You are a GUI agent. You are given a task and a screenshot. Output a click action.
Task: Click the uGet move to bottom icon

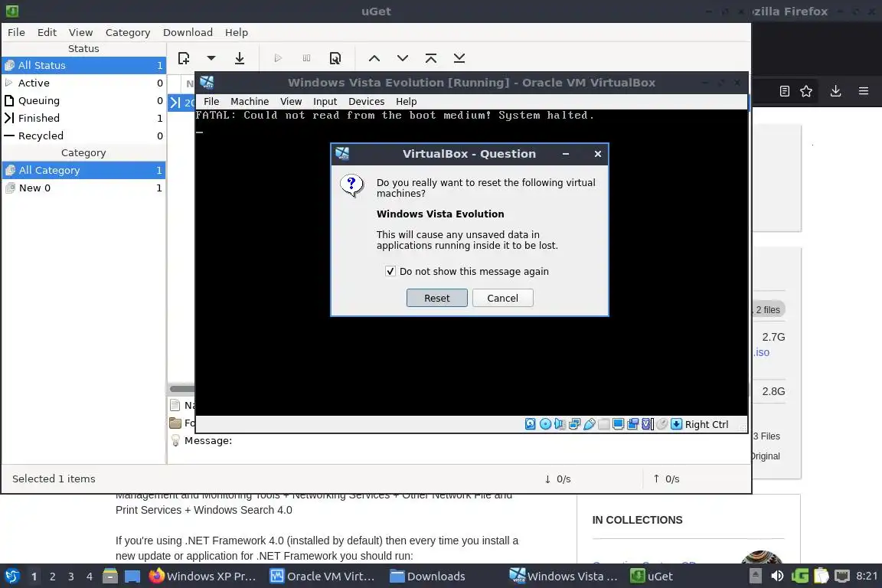[x=459, y=58]
